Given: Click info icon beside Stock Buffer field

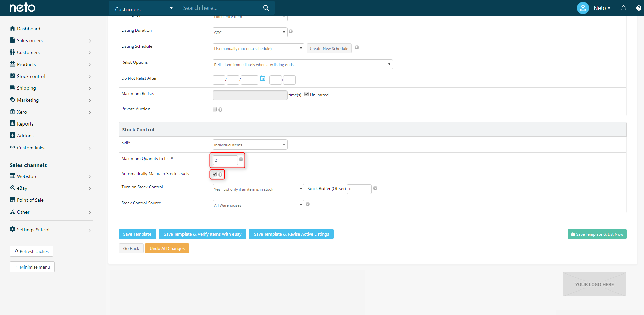Looking at the screenshot, I should coord(375,188).
